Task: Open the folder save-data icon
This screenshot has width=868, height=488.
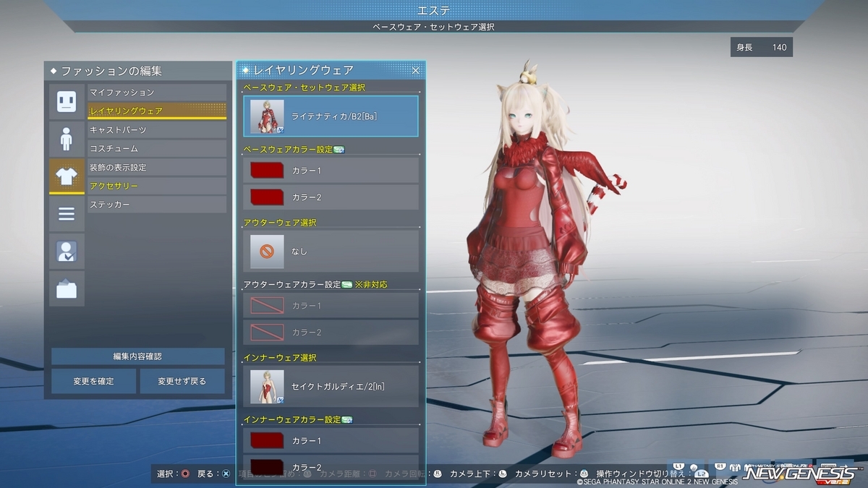Action: point(67,289)
